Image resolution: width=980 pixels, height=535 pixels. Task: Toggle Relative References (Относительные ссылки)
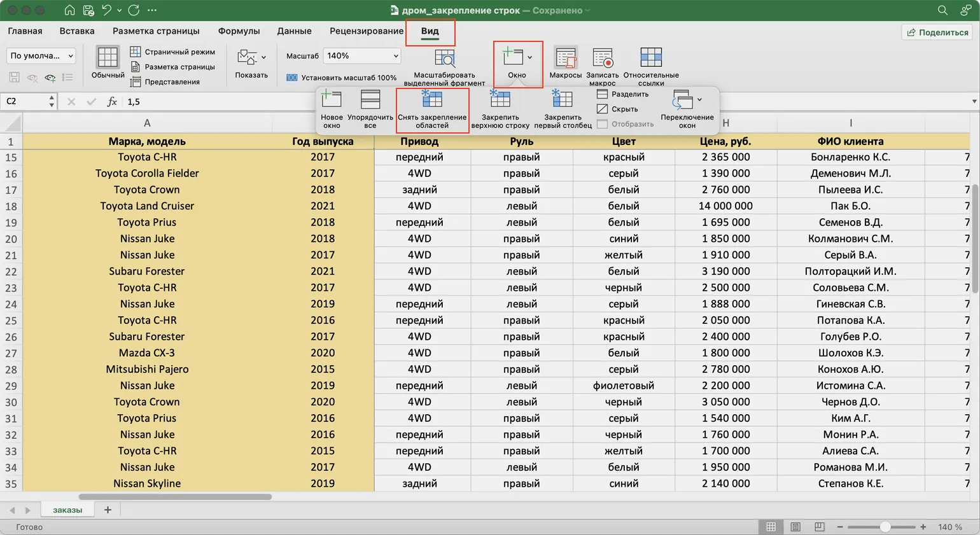click(x=650, y=59)
